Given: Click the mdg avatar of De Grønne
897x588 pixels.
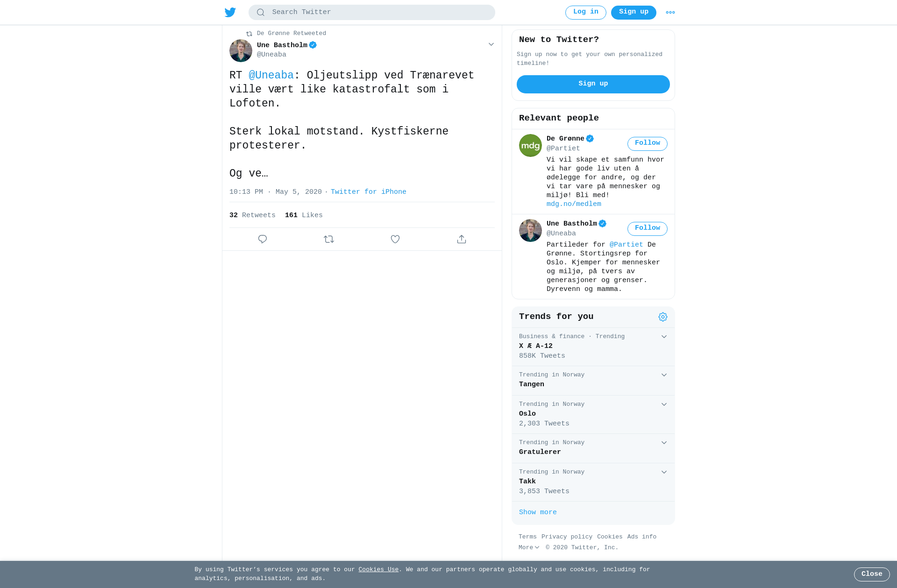Looking at the screenshot, I should [x=530, y=146].
